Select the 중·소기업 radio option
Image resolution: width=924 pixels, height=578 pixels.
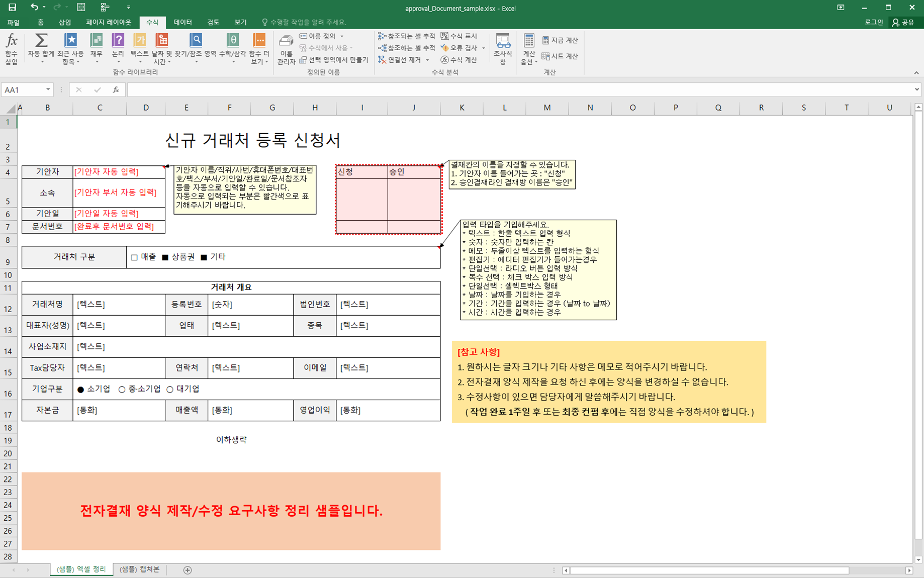(122, 390)
